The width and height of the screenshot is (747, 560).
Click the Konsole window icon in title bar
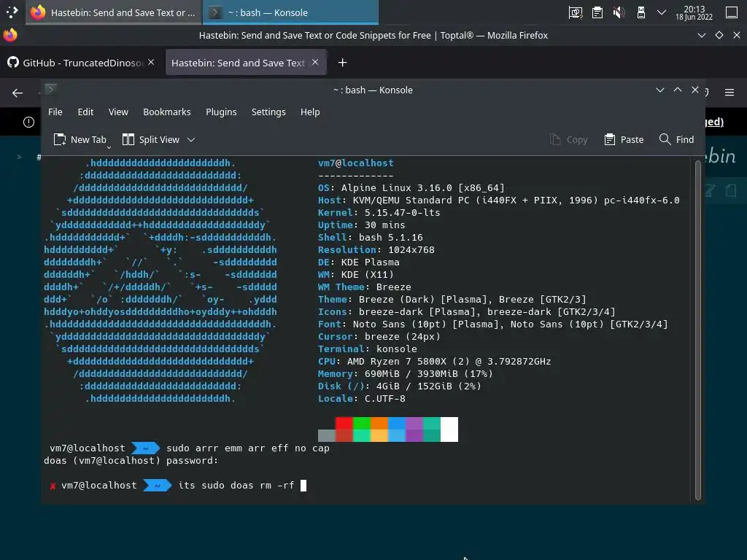(x=50, y=89)
